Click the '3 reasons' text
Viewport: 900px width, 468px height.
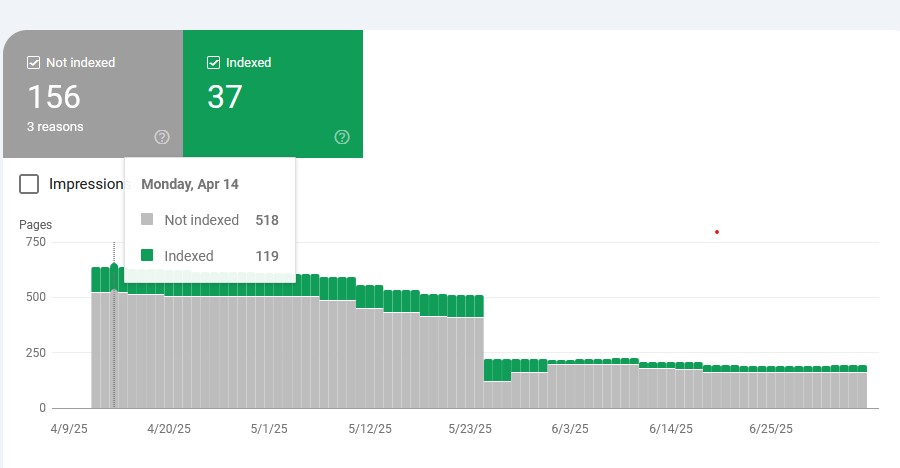pos(55,127)
